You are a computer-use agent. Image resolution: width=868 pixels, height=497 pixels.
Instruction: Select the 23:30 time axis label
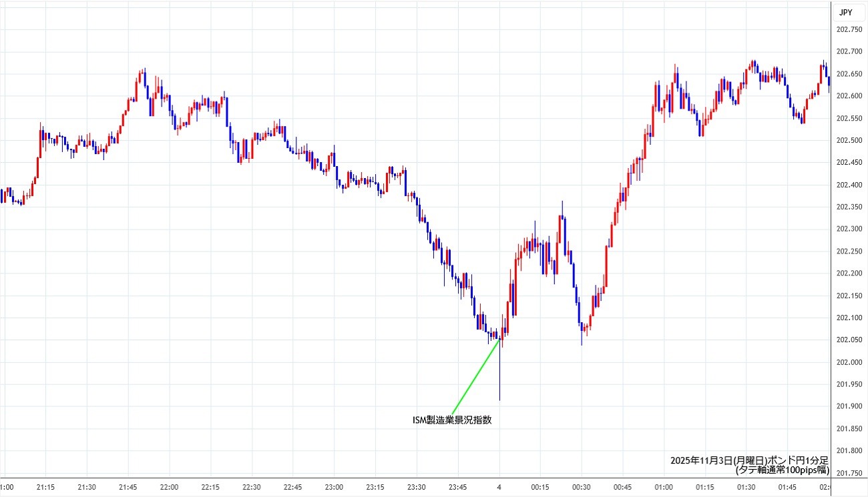coord(417,487)
